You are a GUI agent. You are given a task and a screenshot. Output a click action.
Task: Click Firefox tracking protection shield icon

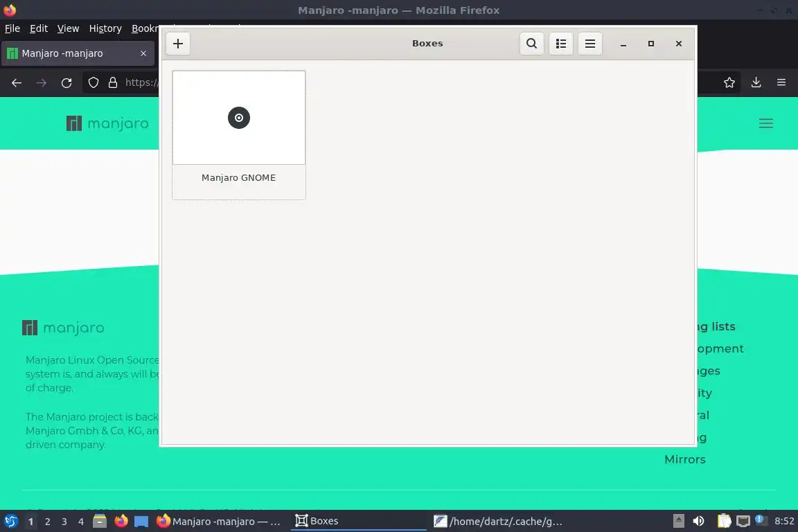93,82
